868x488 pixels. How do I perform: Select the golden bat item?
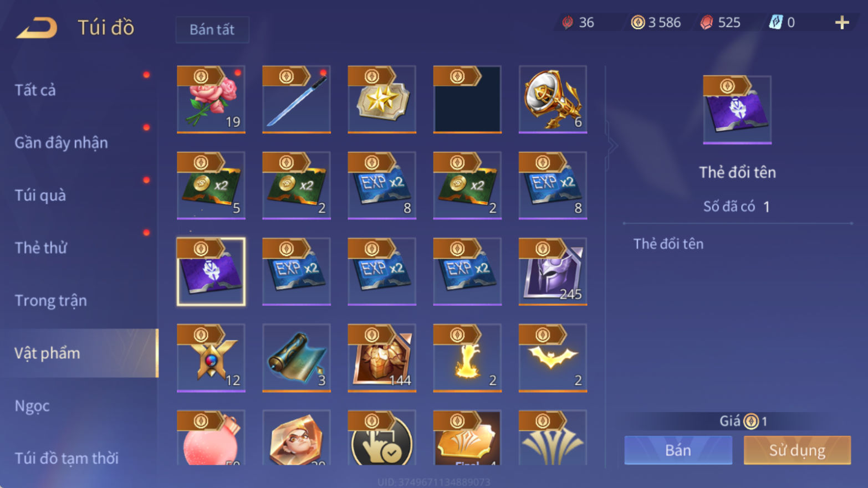[x=553, y=358]
